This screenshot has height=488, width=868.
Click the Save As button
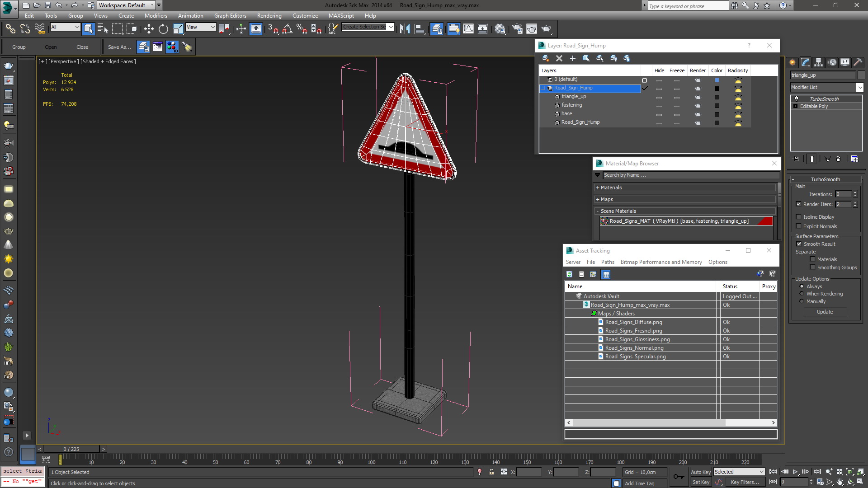(119, 47)
